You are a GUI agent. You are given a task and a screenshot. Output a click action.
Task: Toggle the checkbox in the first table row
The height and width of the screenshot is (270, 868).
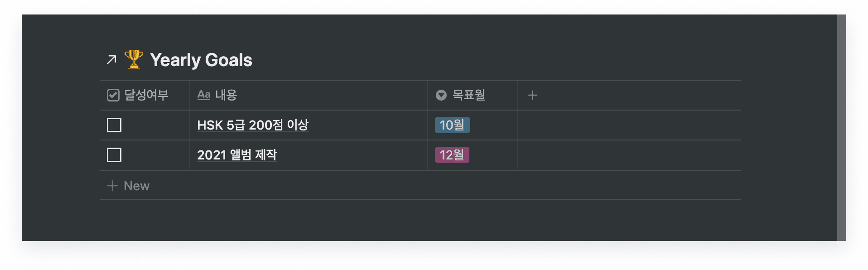point(113,125)
